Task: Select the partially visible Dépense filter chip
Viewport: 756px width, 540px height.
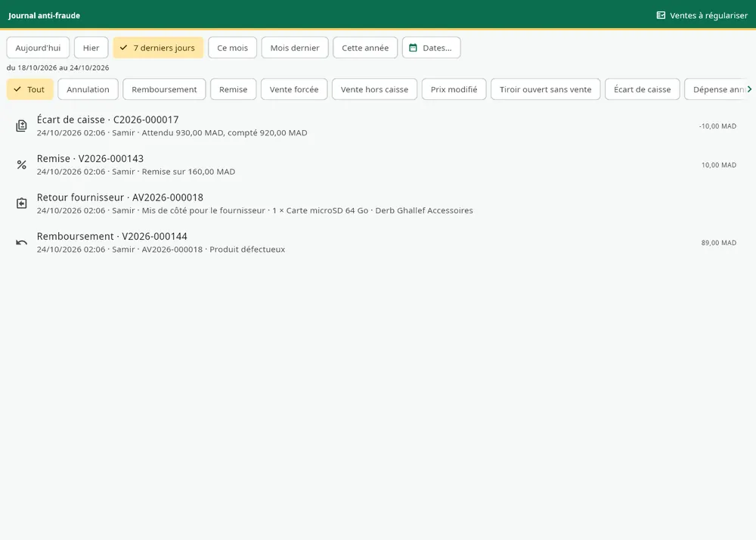Action: point(715,89)
